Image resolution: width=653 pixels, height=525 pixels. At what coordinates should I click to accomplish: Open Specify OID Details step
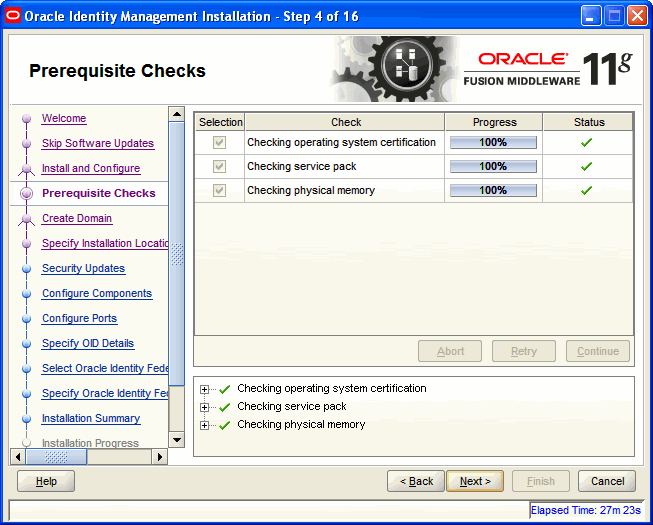click(88, 343)
